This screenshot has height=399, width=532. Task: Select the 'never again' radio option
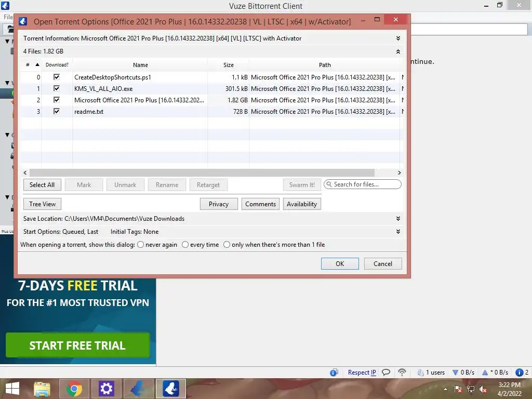tap(140, 245)
